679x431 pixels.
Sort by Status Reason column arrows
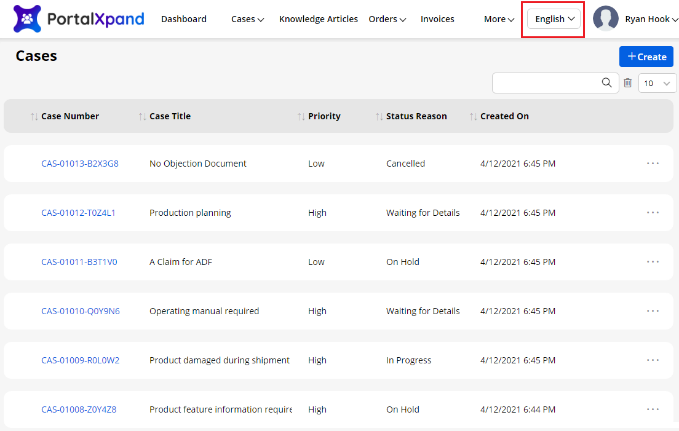(x=379, y=117)
